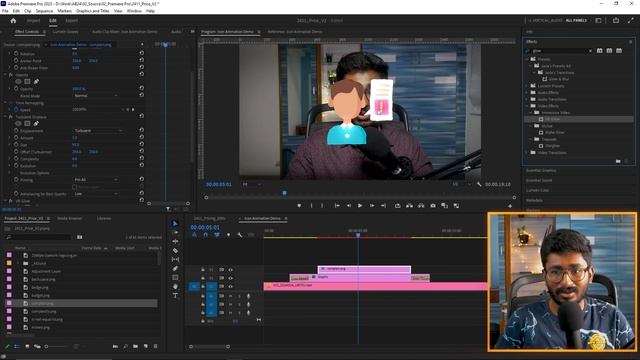Open the Sequence menu
Screen dimensions: 640x360
click(x=44, y=11)
